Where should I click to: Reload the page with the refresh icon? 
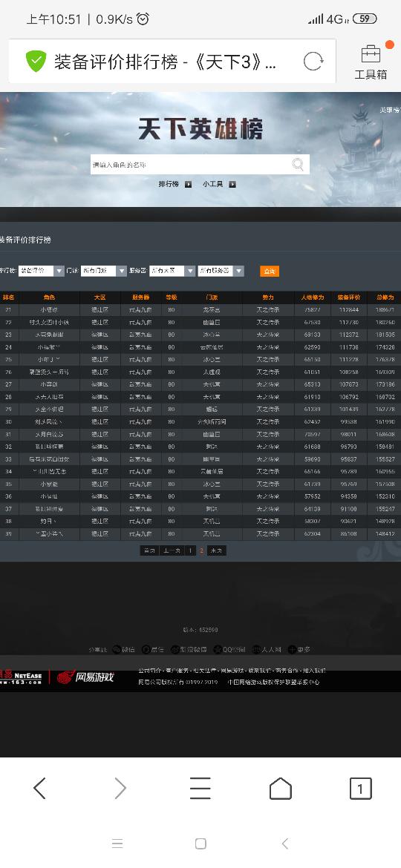point(313,61)
